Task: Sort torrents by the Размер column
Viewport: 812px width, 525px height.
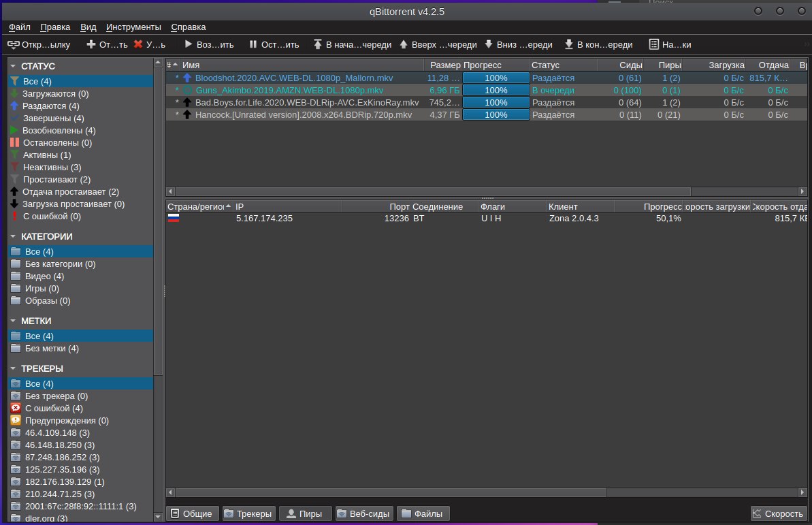Action: tap(443, 65)
